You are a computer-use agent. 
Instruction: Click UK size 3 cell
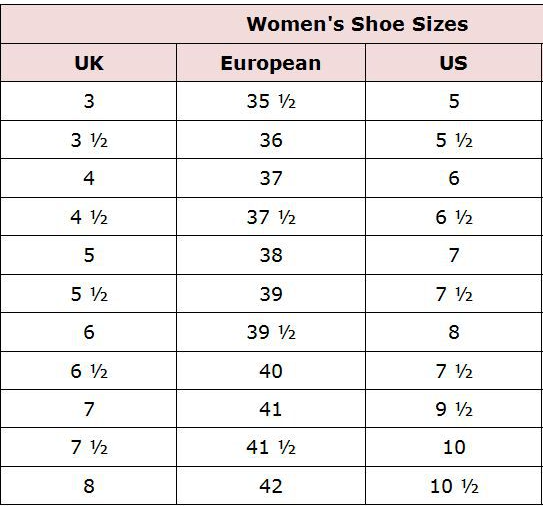pos(89,101)
